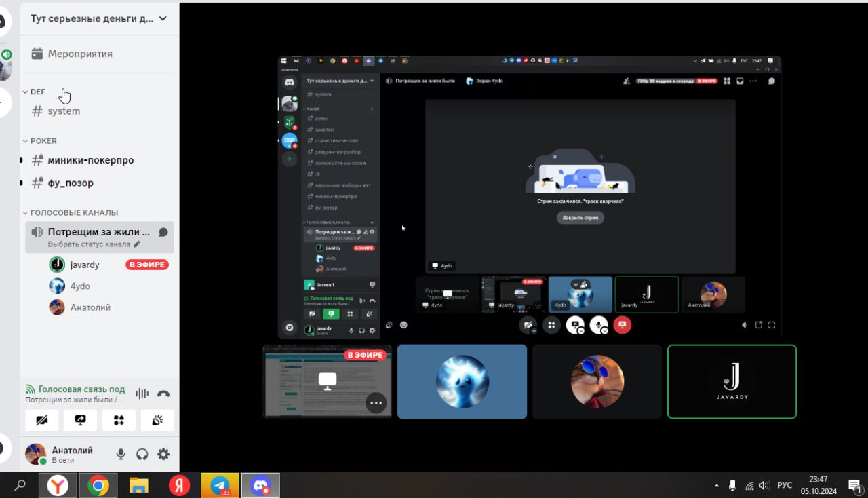Screen dimensions: 868x498
Task: Switch РУС keyboard language in tray
Action: coord(785,485)
